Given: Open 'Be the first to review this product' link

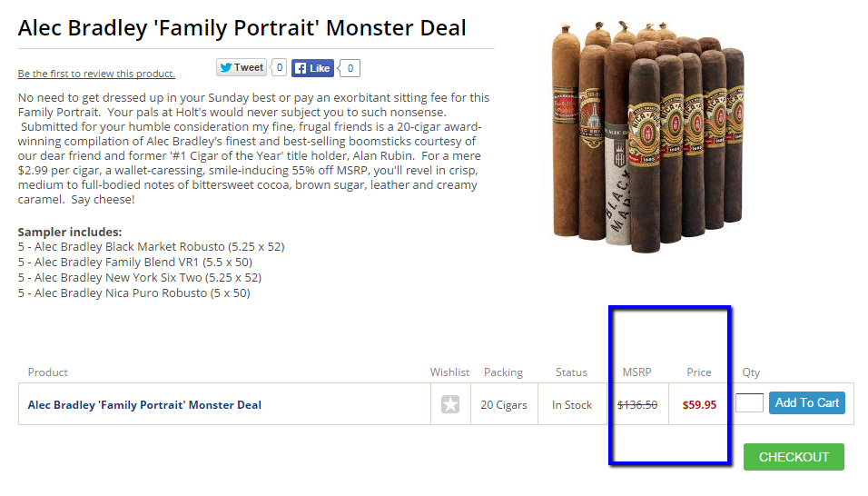Looking at the screenshot, I should pos(96,74).
